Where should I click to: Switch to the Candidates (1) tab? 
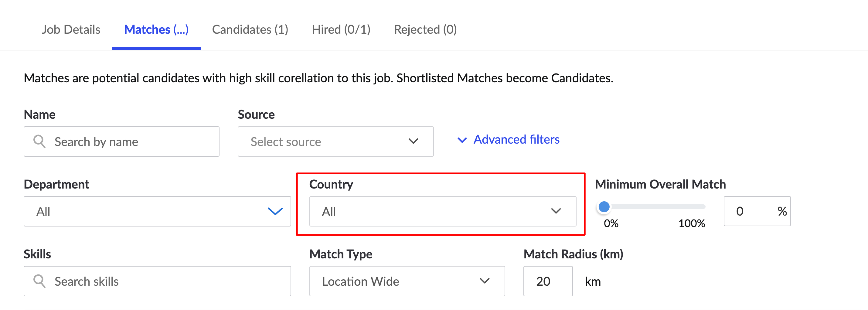[250, 30]
